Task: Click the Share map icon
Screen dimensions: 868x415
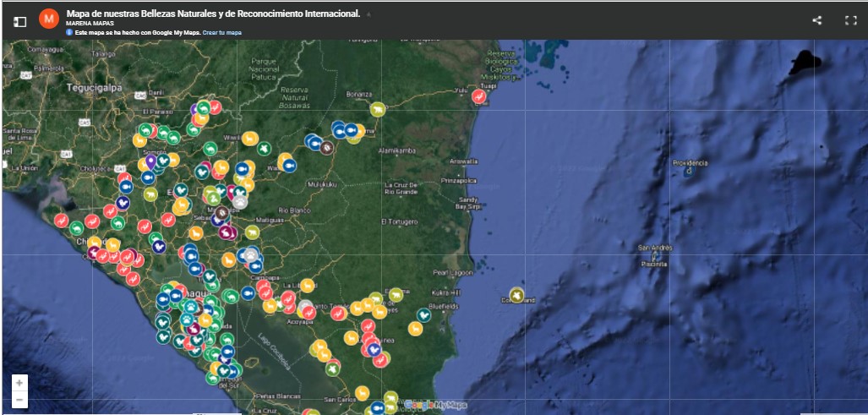Action: 816,20
